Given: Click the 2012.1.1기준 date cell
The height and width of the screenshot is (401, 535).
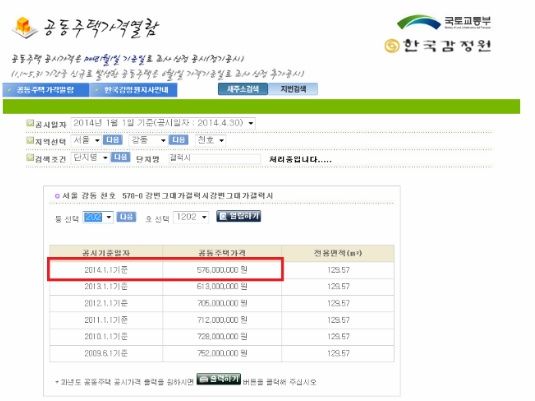Looking at the screenshot, I should pos(106,303).
